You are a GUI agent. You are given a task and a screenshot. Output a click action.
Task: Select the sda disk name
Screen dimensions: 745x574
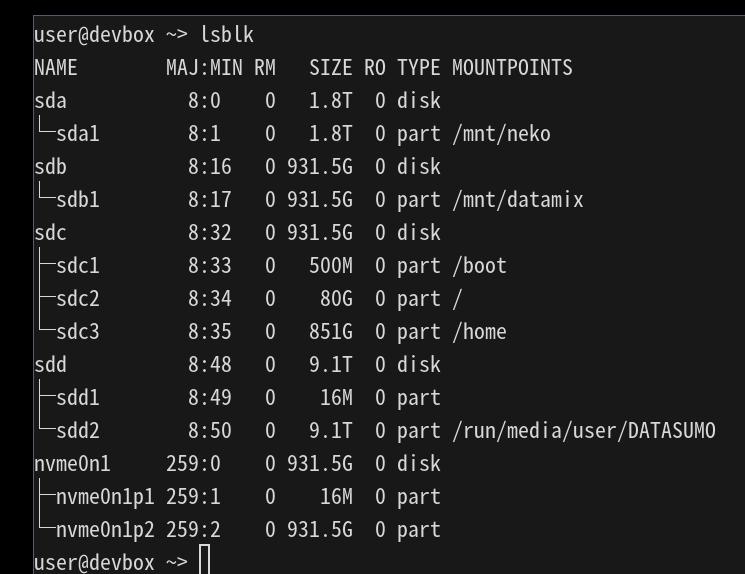50,101
